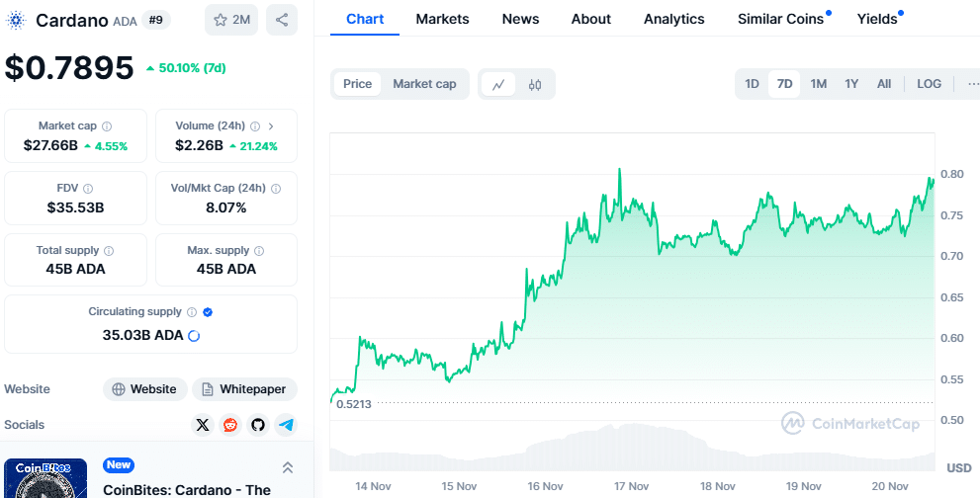Click Max. supply info icon
The width and height of the screenshot is (980, 498).
259,251
